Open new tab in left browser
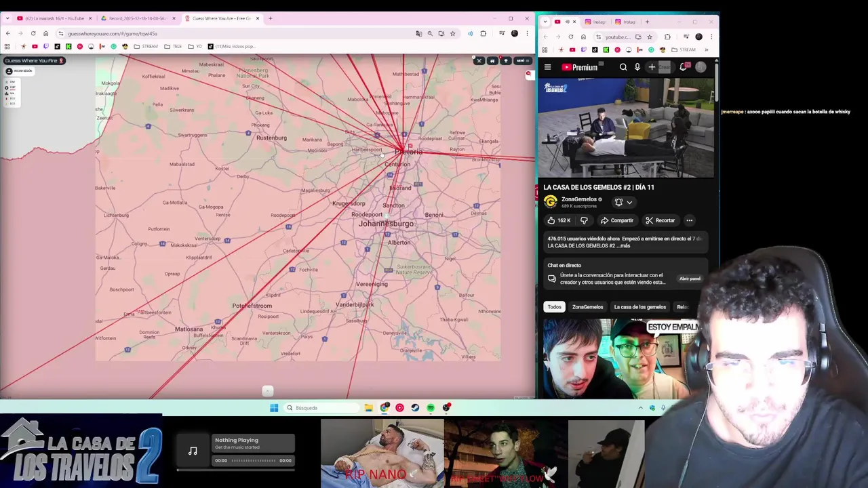868x488 pixels. (270, 18)
